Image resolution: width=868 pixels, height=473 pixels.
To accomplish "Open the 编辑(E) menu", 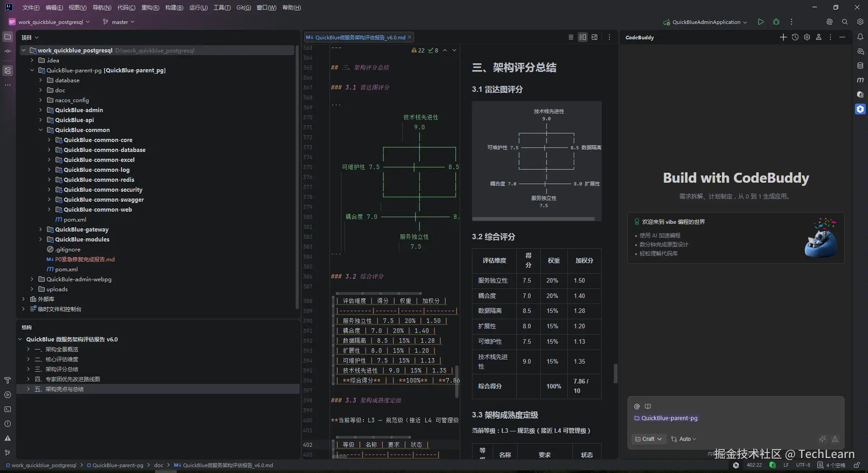I will click(x=54, y=7).
